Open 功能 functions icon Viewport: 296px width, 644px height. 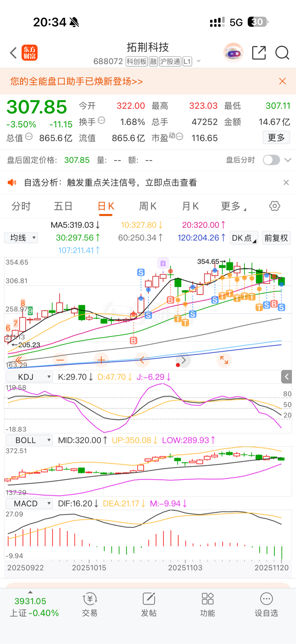(207, 604)
